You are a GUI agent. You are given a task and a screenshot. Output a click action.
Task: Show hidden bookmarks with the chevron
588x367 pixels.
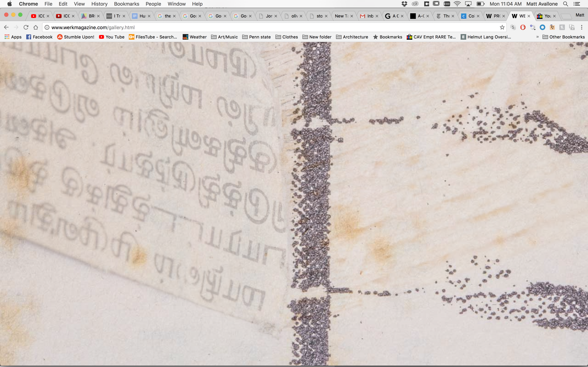[537, 37]
